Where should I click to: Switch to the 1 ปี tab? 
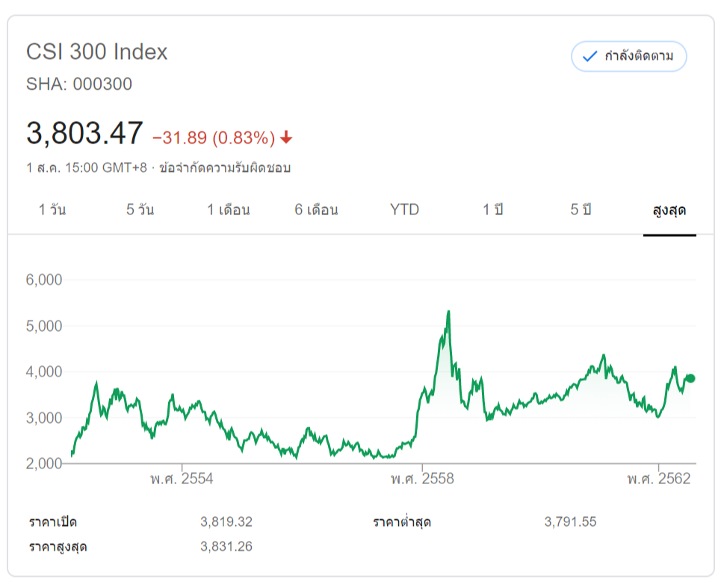(x=493, y=210)
